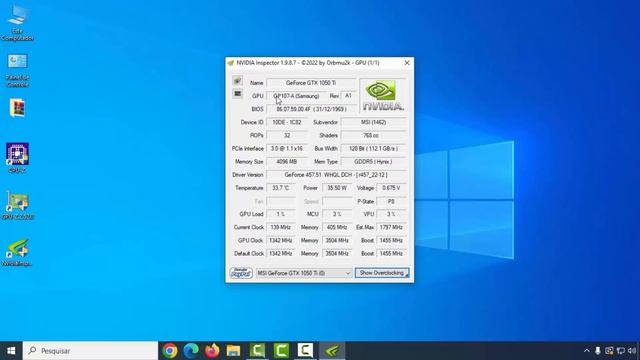Click the Est Max value 1797 MHz

(391, 227)
